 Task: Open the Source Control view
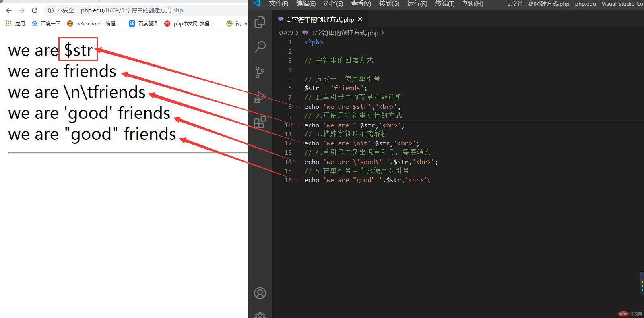(x=260, y=72)
